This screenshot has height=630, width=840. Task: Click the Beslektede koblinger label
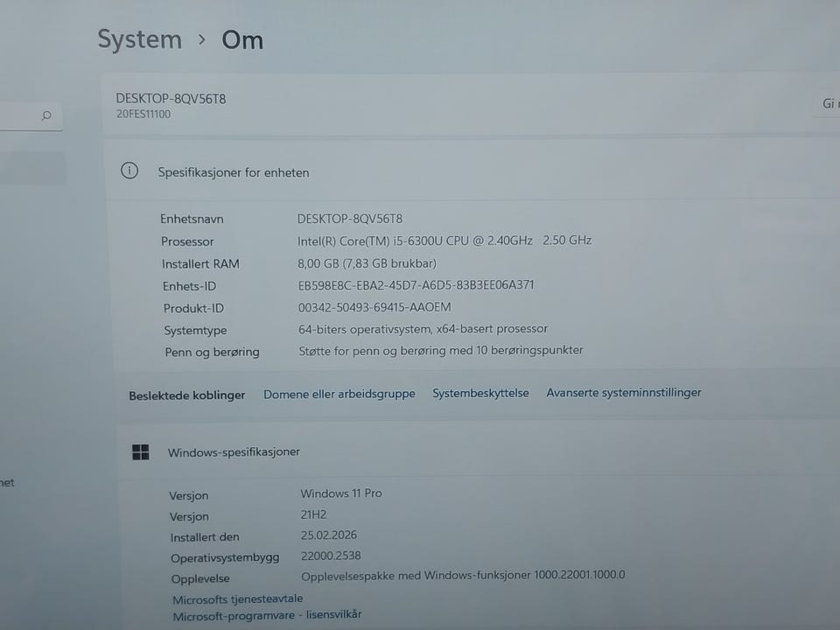coord(186,395)
